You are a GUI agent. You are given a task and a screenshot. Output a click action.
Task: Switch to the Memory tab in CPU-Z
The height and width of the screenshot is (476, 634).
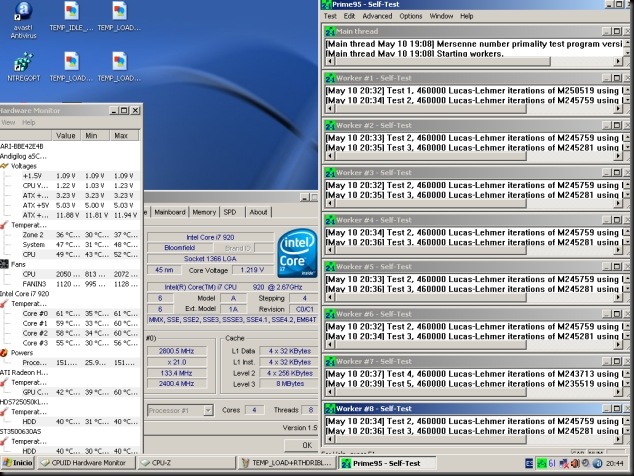[204, 212]
